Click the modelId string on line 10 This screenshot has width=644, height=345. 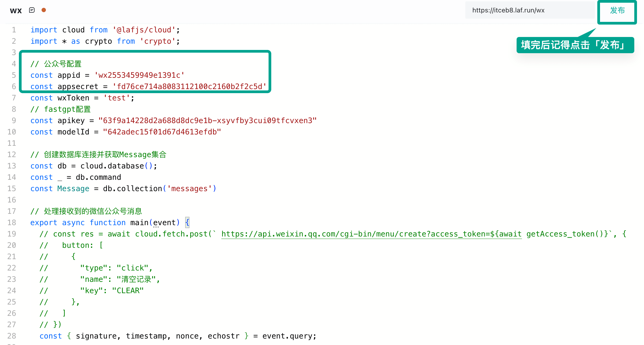click(x=162, y=132)
